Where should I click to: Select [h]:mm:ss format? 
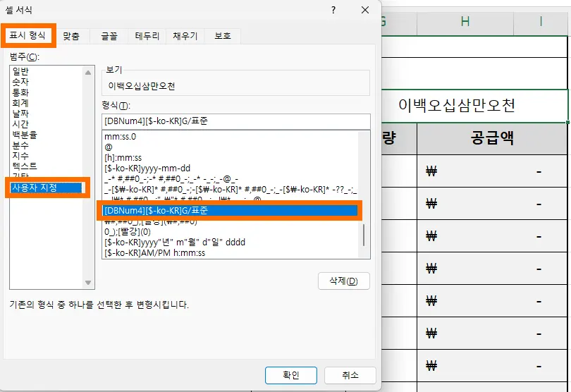[x=230, y=158]
